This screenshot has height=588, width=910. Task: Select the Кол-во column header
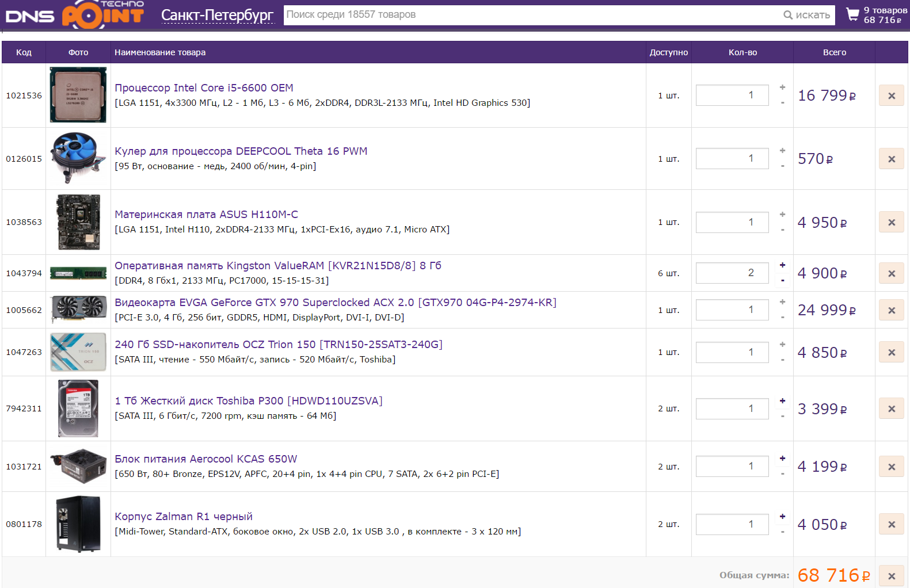(743, 52)
